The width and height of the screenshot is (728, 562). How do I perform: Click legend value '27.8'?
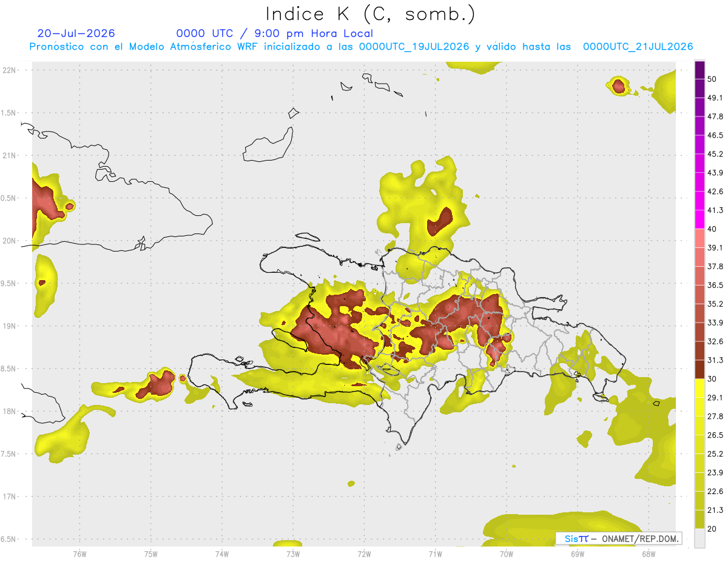coord(715,416)
